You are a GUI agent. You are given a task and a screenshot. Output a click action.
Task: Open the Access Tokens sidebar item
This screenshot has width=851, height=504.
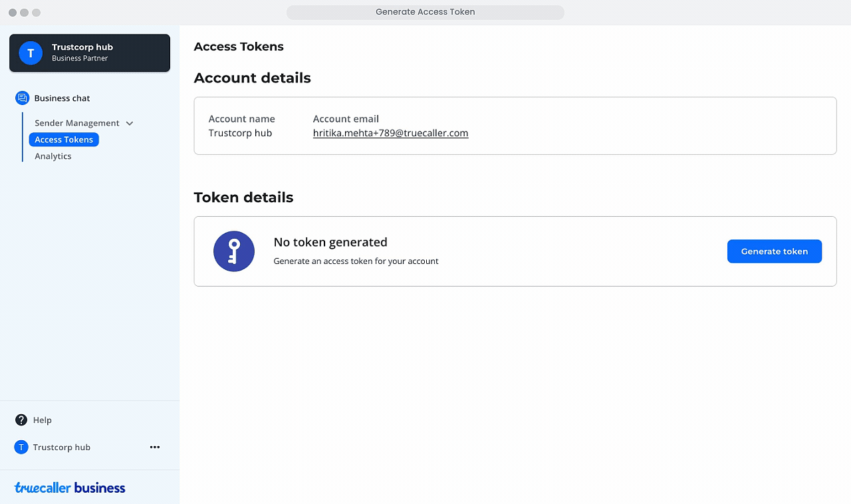(64, 140)
